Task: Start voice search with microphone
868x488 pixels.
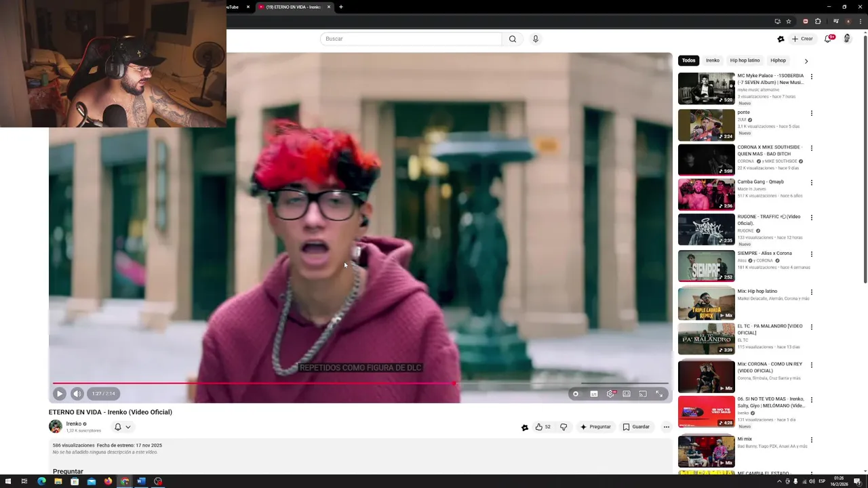Action: pyautogui.click(x=536, y=39)
